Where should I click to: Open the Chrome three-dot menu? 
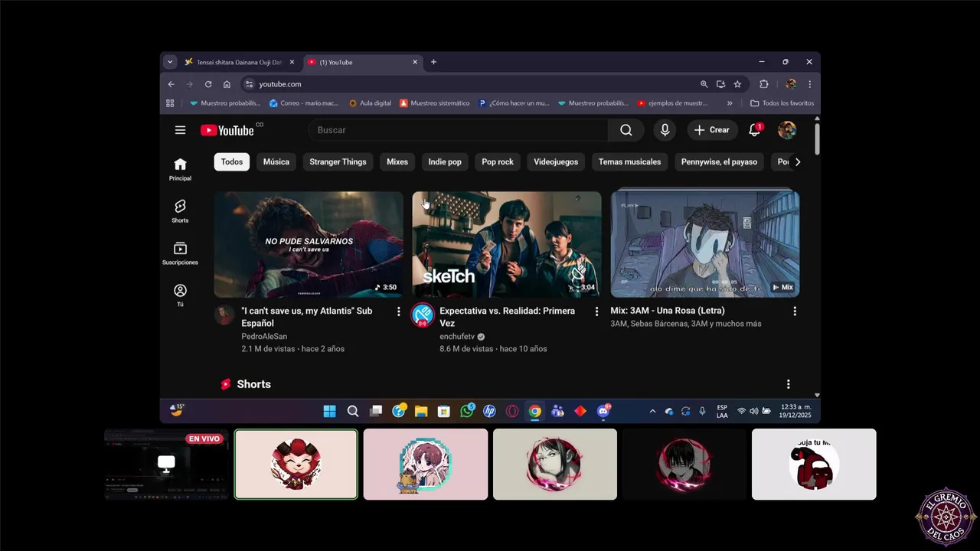coord(809,84)
